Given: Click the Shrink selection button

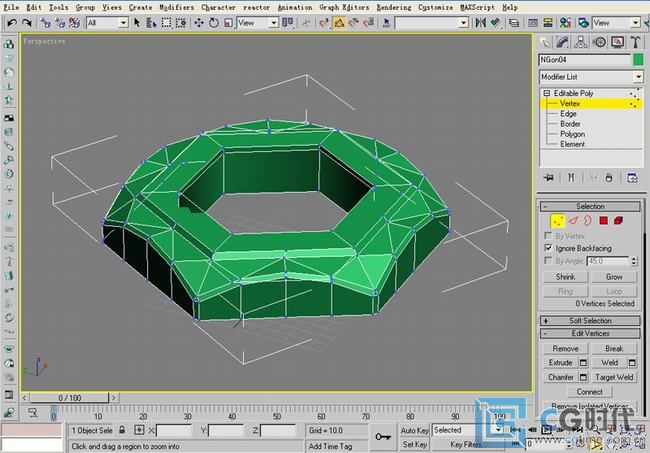Looking at the screenshot, I should (565, 277).
